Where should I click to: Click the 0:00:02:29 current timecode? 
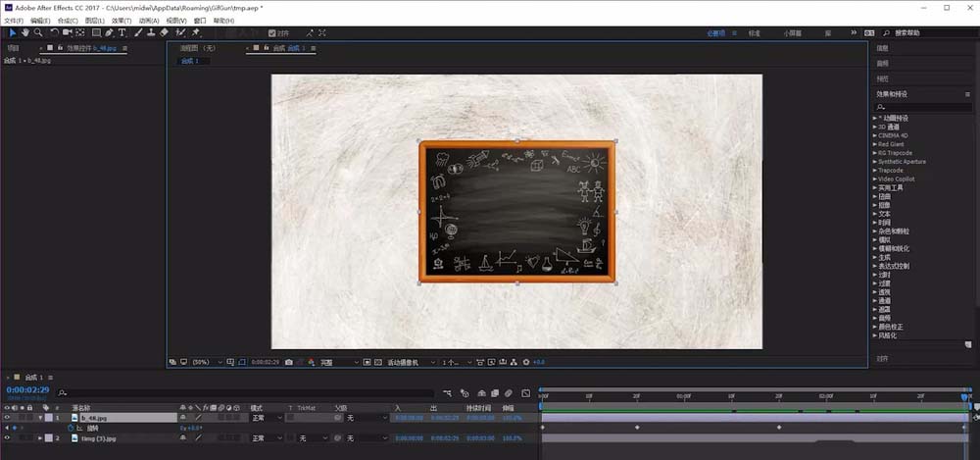pos(27,389)
